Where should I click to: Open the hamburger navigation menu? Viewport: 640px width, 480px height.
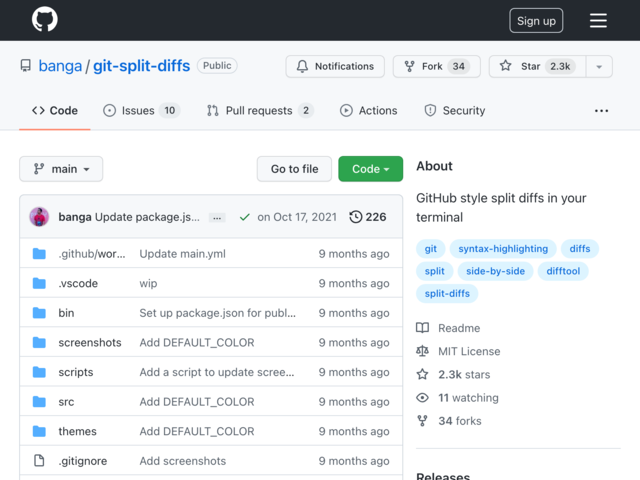click(x=598, y=20)
